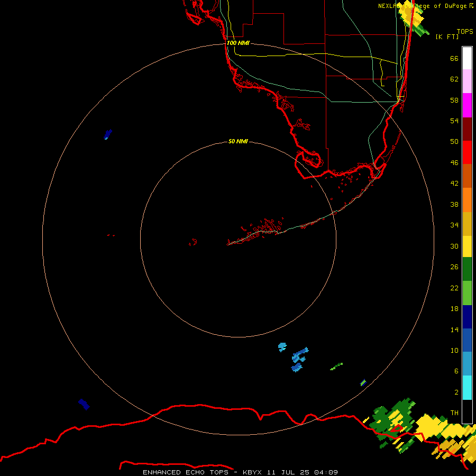The image size is (476, 476).
Task: Click the mustard gold legend swatch
Action: pos(467,224)
